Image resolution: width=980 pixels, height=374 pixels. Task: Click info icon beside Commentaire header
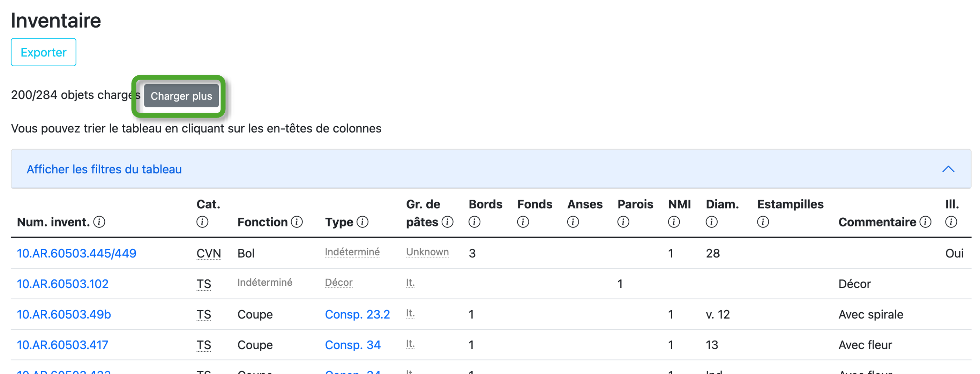coord(925,222)
